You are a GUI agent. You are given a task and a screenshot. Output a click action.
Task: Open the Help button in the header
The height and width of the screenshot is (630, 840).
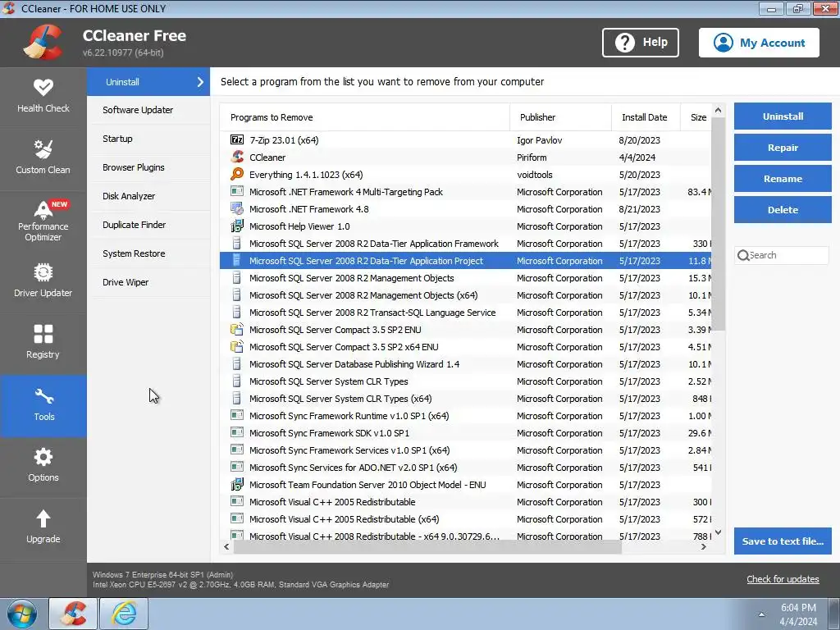click(x=640, y=43)
